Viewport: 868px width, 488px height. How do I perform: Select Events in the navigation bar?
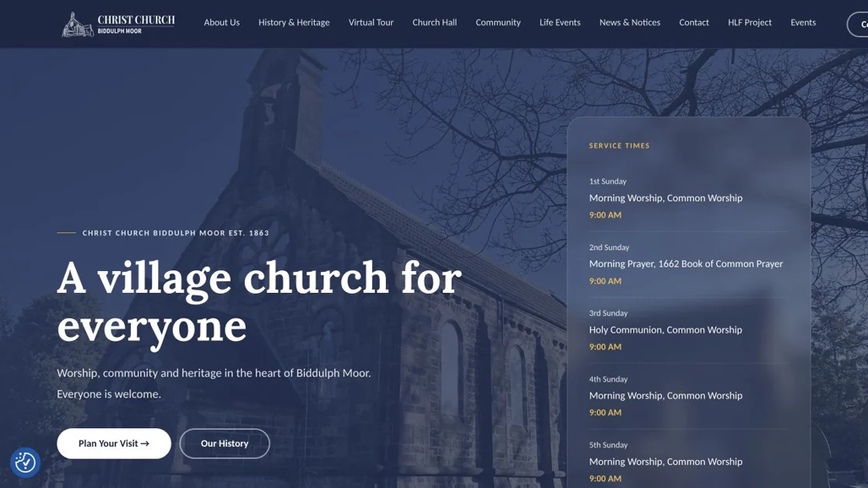point(803,22)
